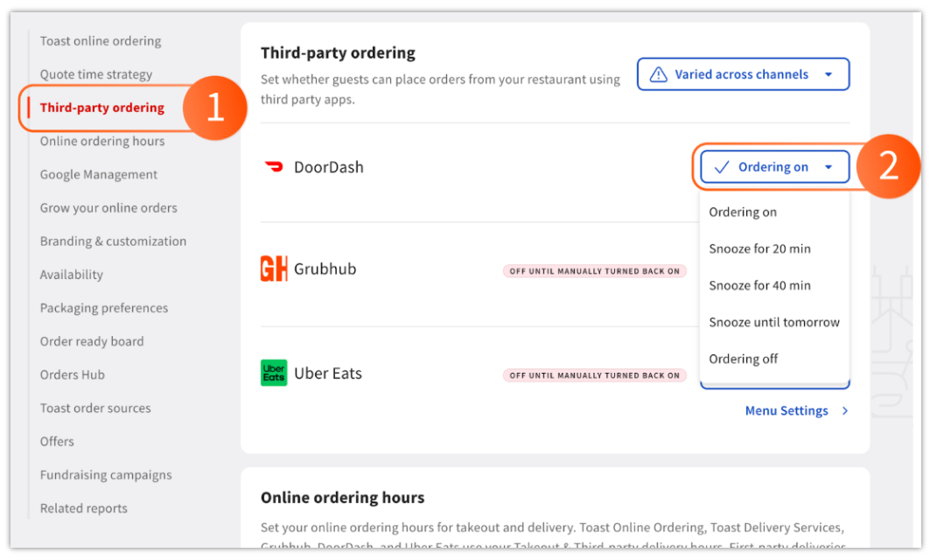Choose Snooze for 40 min option

coord(759,285)
